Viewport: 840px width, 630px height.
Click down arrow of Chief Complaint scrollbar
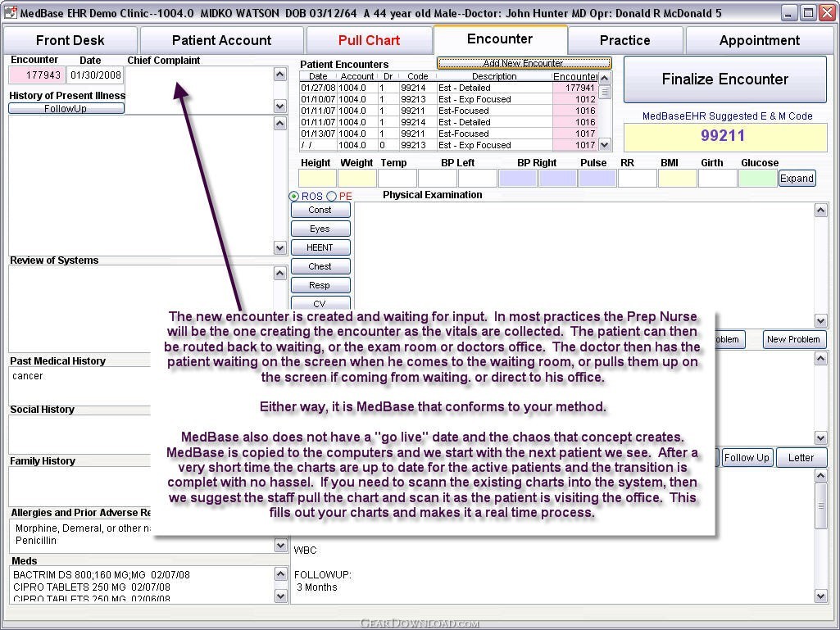click(x=280, y=106)
